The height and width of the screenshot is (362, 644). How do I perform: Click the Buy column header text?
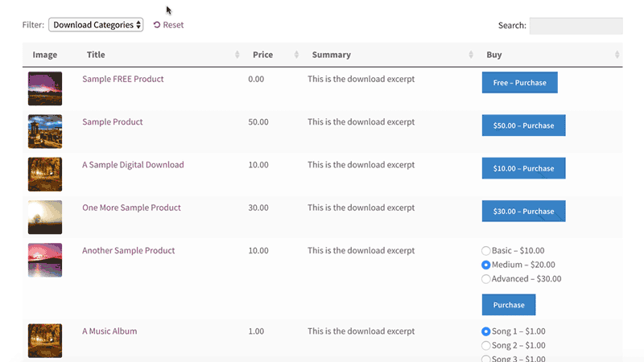tap(494, 55)
